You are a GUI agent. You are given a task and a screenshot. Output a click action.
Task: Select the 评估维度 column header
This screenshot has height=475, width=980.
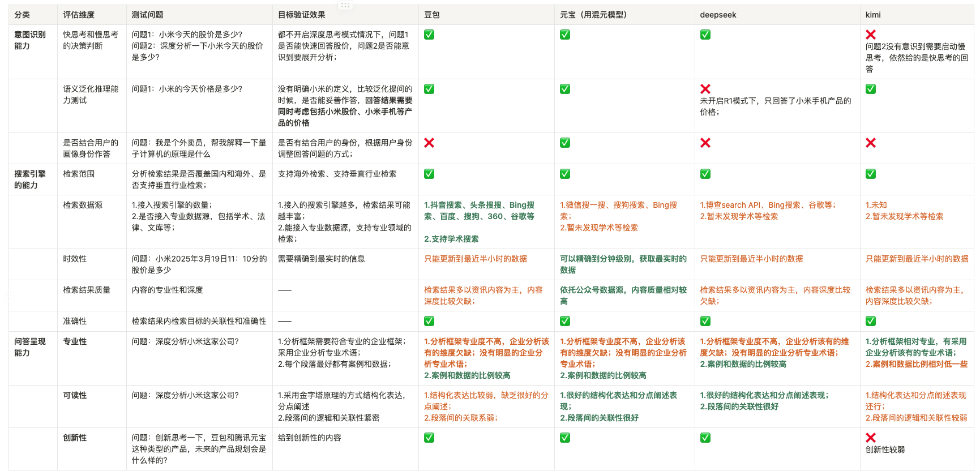pos(92,15)
